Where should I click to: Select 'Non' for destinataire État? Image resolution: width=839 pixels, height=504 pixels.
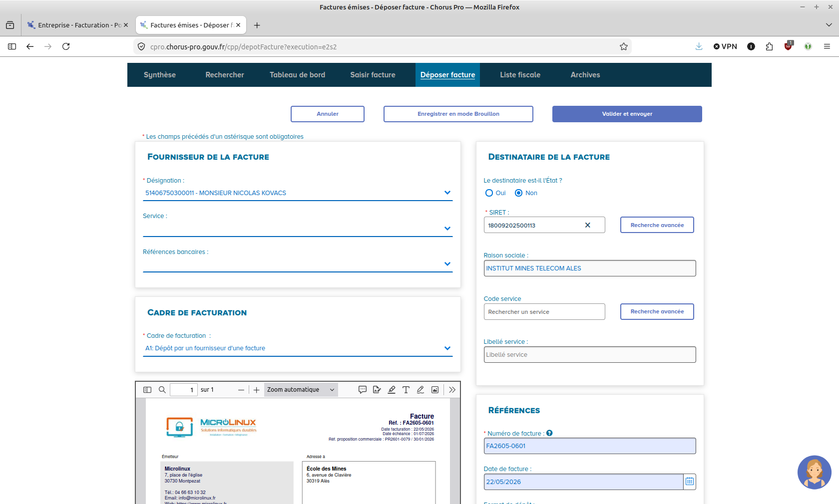[x=519, y=193]
